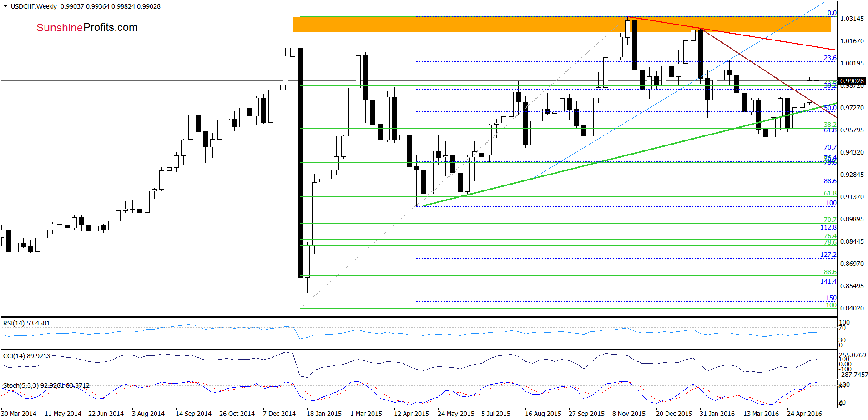Screen dimensions: 868x420
Task: Select Fibonacci level label 127.2
Action: click(828, 255)
